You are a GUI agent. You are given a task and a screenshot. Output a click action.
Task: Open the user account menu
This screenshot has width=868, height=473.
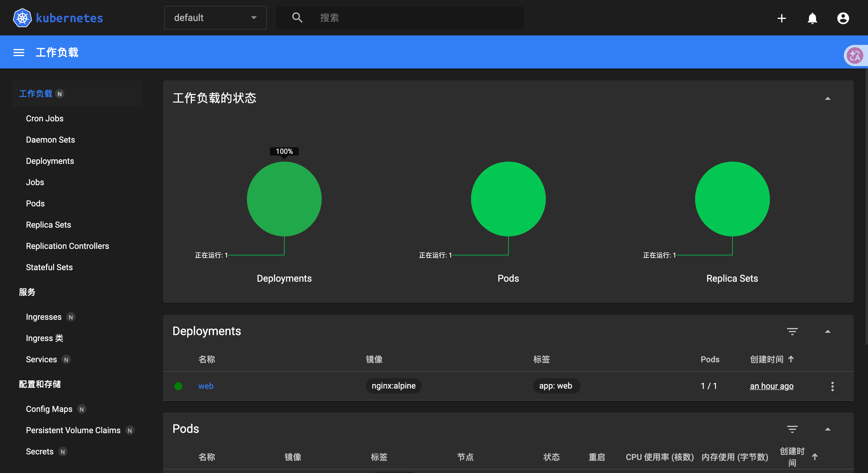coord(843,18)
